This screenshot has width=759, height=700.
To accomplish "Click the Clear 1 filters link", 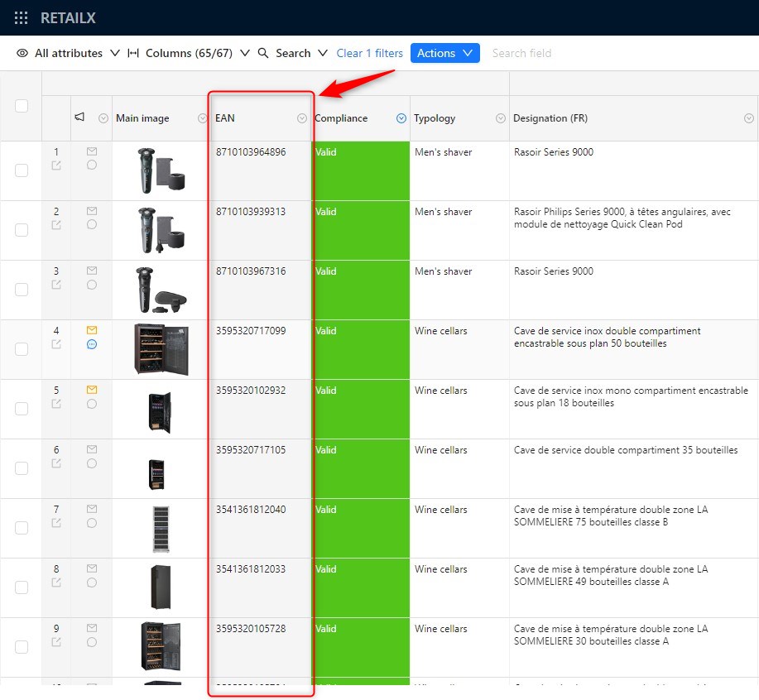I will point(369,53).
